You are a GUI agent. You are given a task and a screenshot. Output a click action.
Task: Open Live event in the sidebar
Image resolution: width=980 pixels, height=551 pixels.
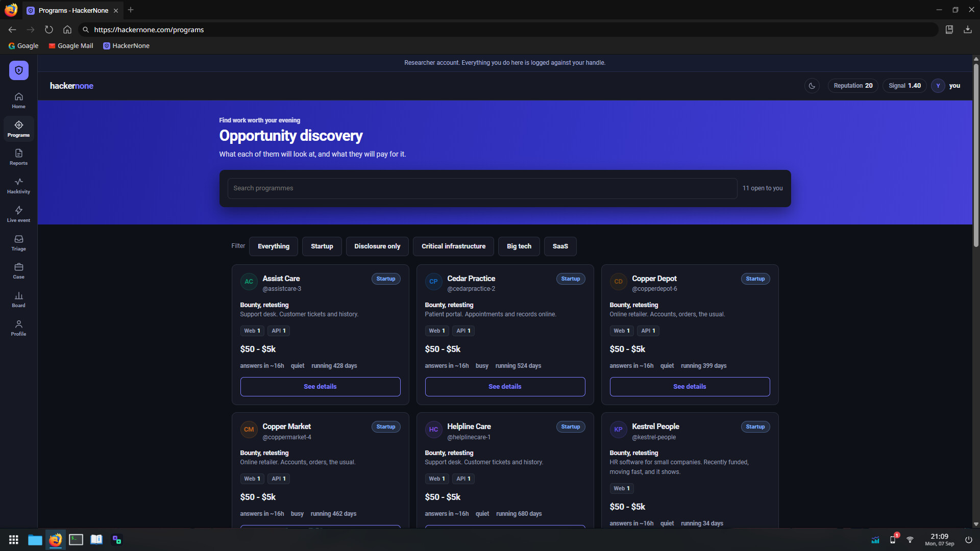18,214
